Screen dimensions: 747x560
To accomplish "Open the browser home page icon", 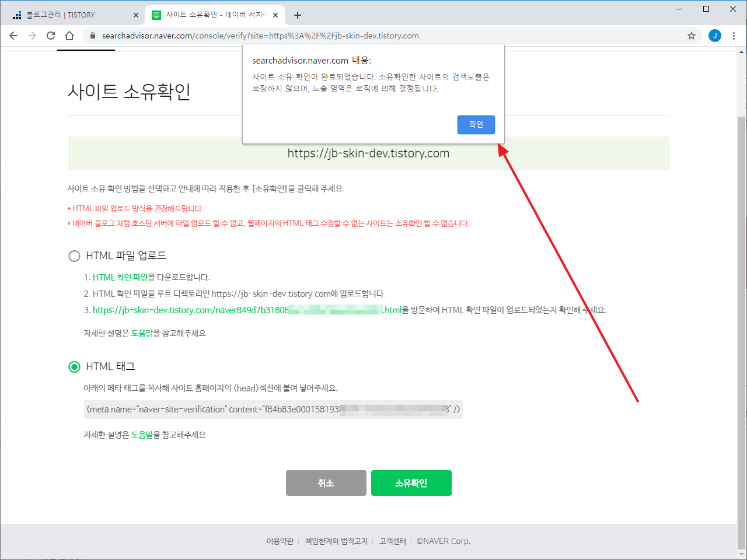I will pyautogui.click(x=69, y=36).
